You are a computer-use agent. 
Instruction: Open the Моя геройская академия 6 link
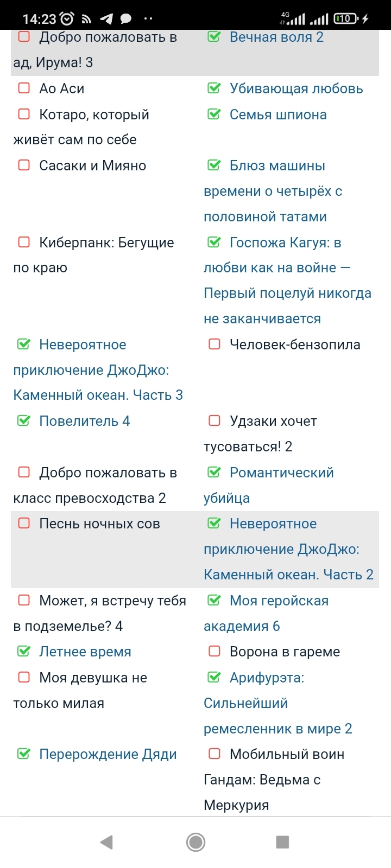coord(279,601)
